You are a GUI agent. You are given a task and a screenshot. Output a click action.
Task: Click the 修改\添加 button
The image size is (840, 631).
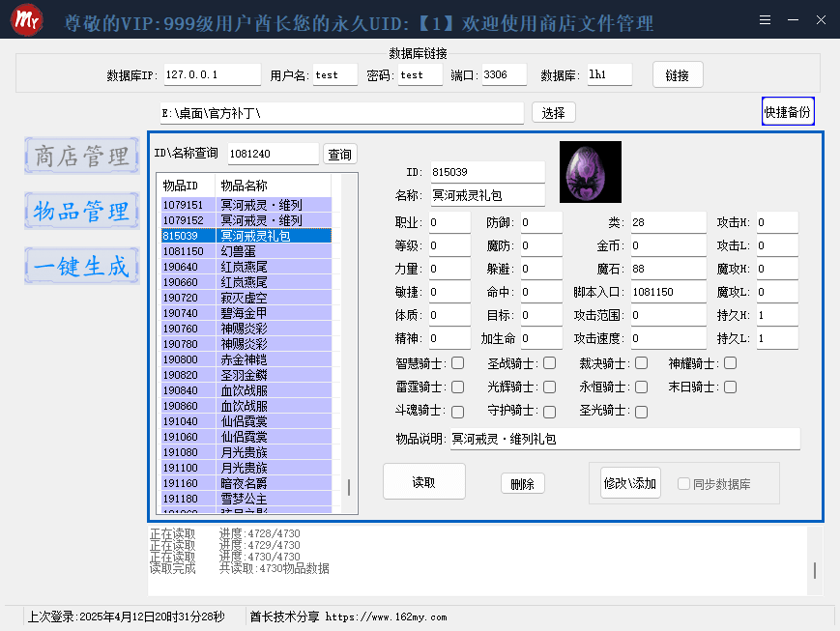pyautogui.click(x=630, y=483)
